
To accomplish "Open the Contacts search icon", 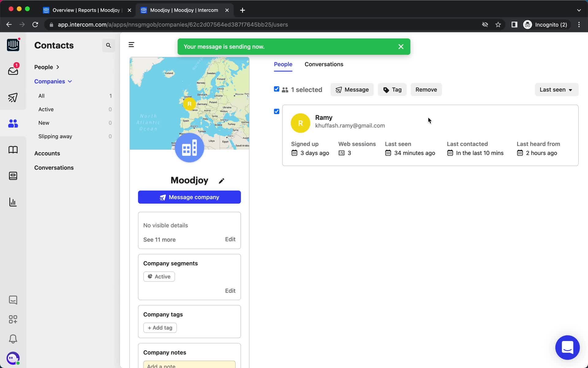I will click(109, 45).
